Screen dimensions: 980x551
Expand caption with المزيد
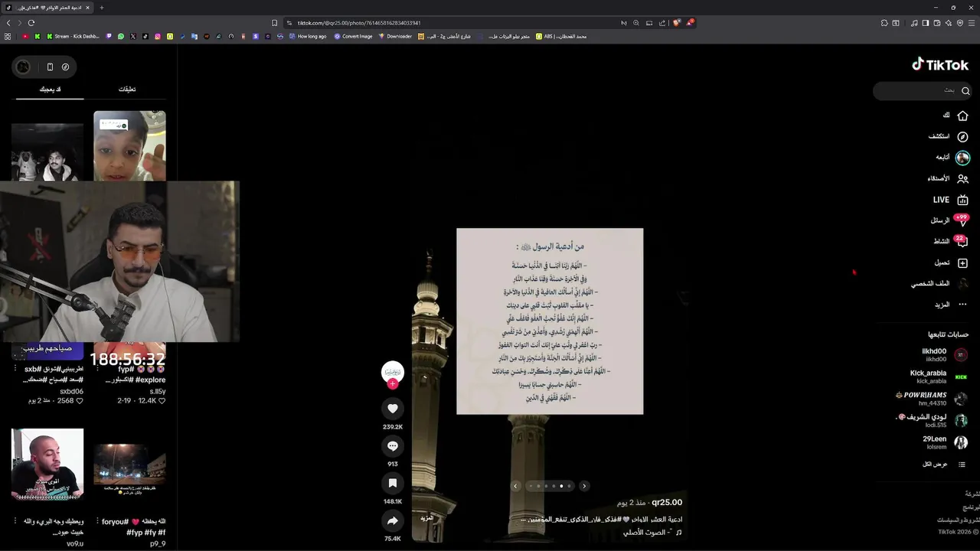tap(427, 519)
